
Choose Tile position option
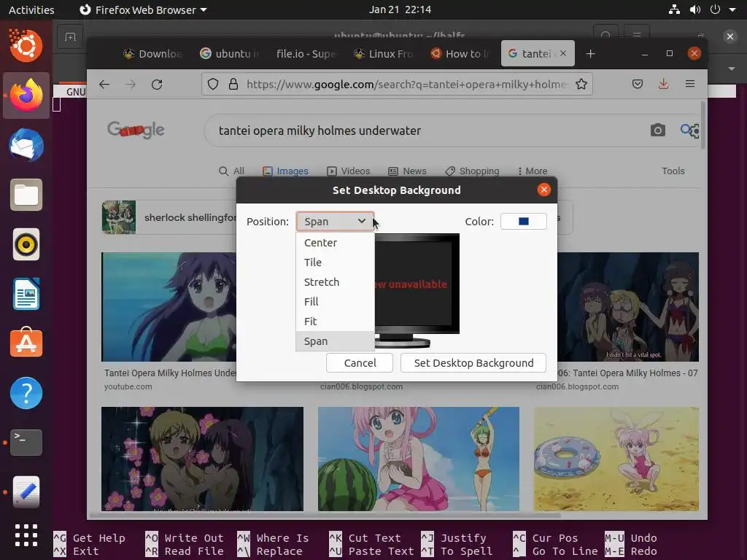click(x=335, y=262)
